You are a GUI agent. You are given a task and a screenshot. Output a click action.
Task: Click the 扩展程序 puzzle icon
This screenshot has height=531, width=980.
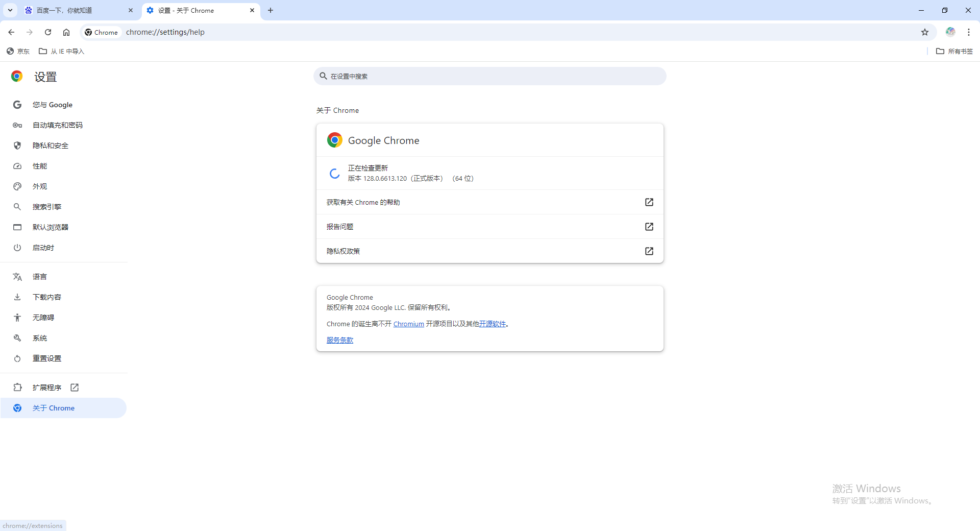tap(17, 388)
